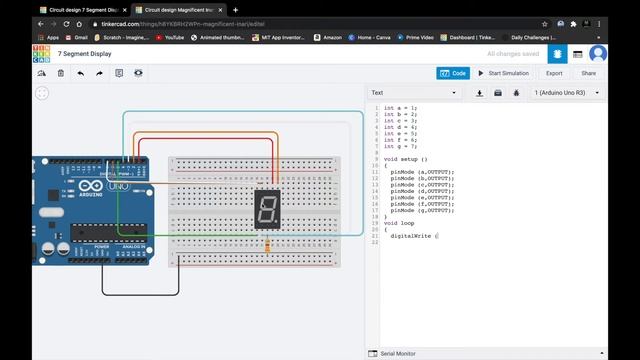Image resolution: width=640 pixels, height=360 pixels.
Task: Reload the page
Action: coord(67,24)
